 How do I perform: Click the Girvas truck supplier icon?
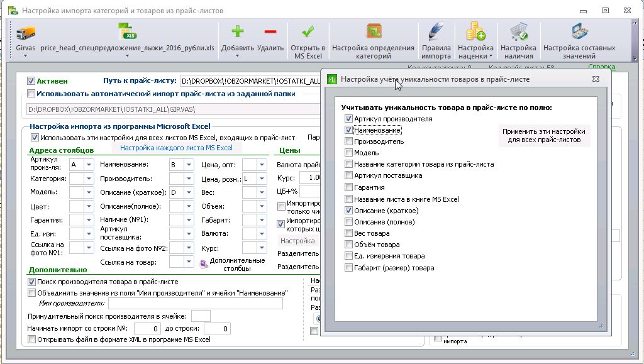click(25, 33)
